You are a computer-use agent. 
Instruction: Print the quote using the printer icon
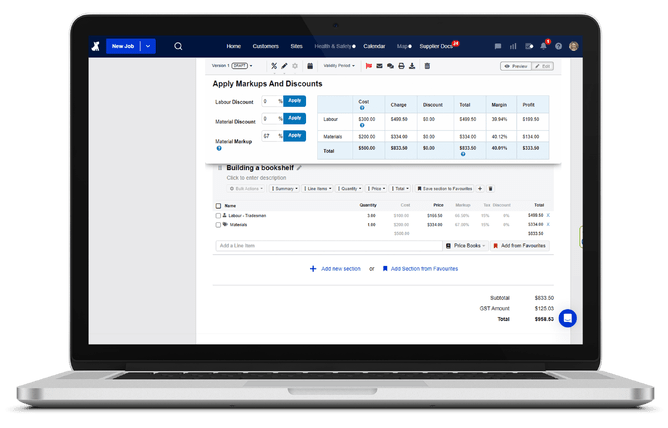point(401,66)
